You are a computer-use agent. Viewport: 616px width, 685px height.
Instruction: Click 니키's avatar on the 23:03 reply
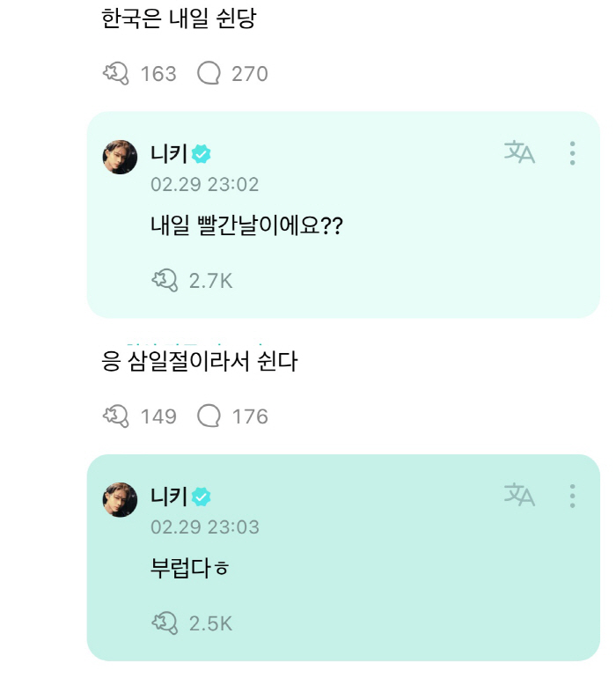coord(121,499)
